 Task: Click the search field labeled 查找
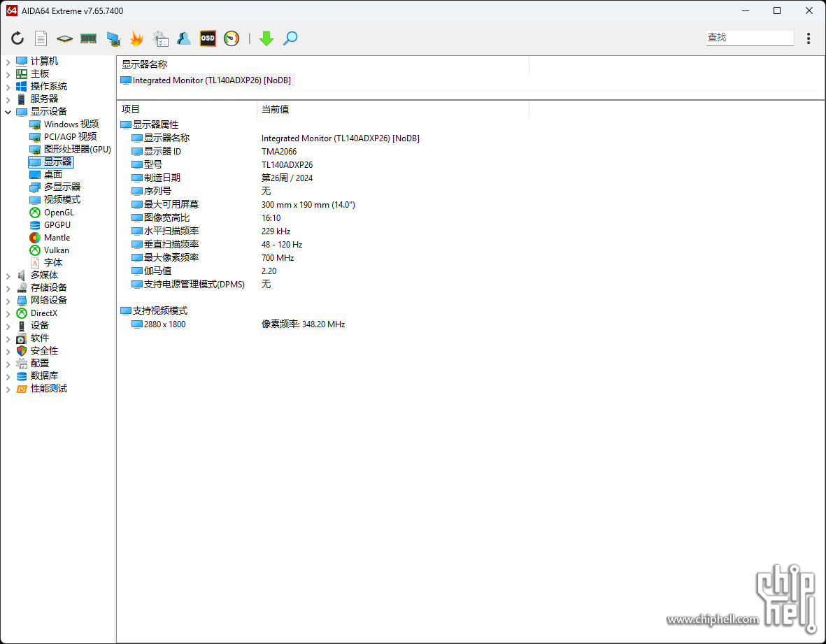click(x=750, y=37)
